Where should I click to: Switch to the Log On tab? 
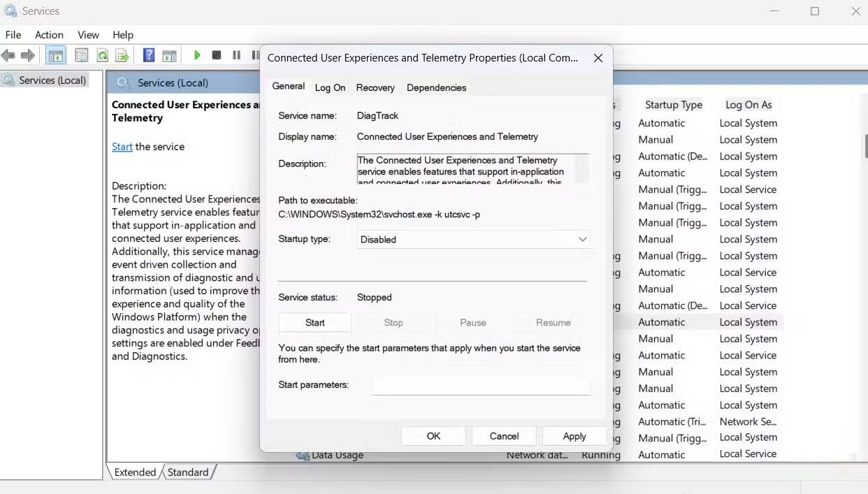point(330,87)
